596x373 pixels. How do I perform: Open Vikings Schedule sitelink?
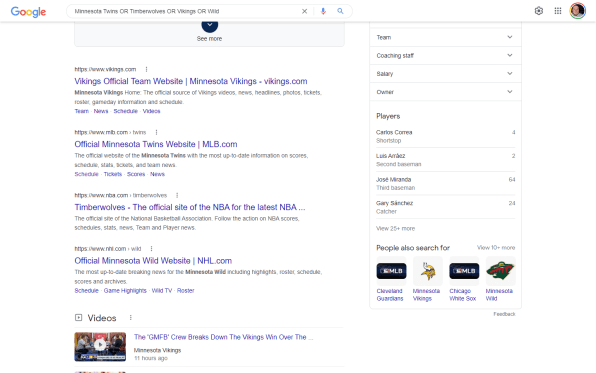(125, 111)
